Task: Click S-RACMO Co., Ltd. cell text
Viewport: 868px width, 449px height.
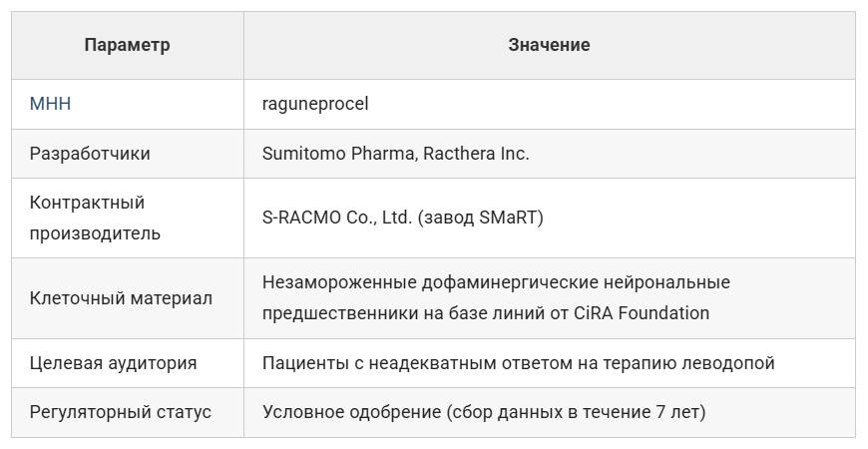Action: click(335, 218)
